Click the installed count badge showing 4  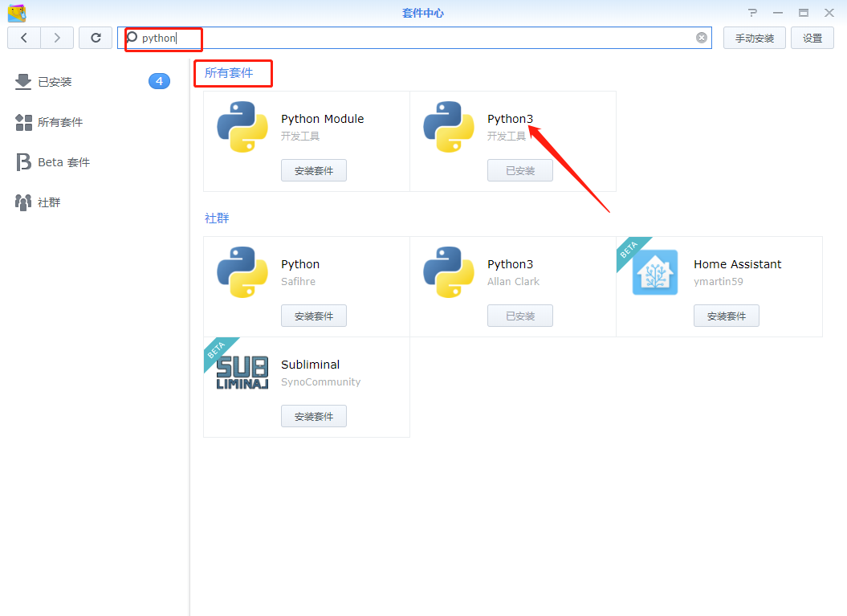[x=159, y=81]
